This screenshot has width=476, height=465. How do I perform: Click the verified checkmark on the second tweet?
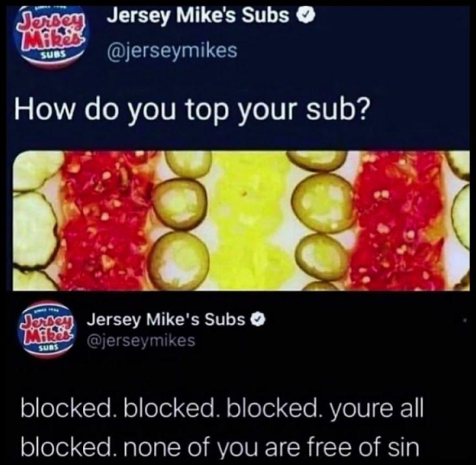(x=259, y=320)
